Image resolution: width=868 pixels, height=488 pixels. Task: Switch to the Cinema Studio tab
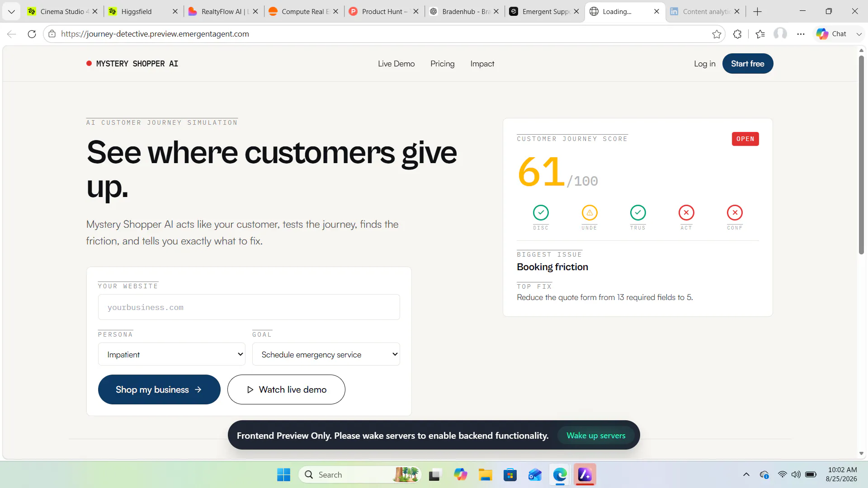[x=63, y=11]
